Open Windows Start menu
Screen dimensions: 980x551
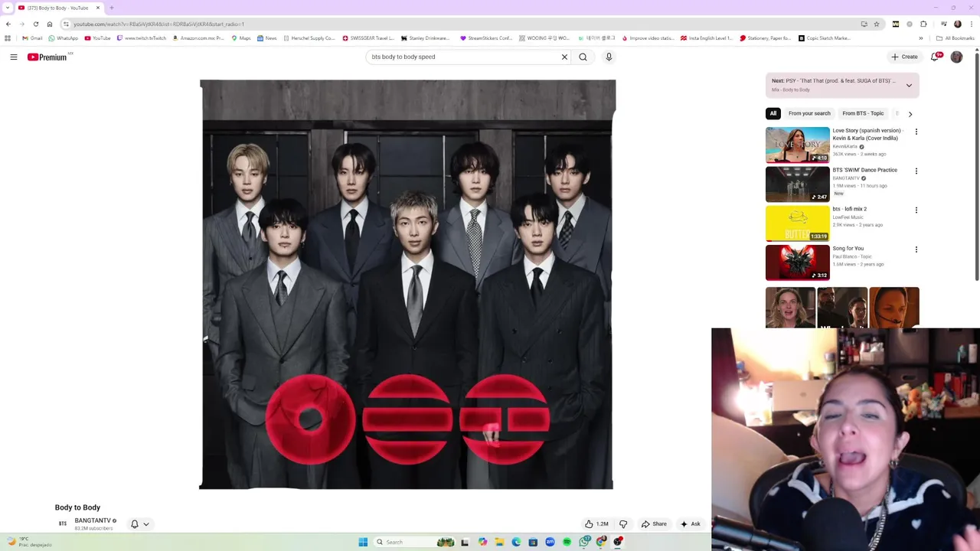pos(363,542)
